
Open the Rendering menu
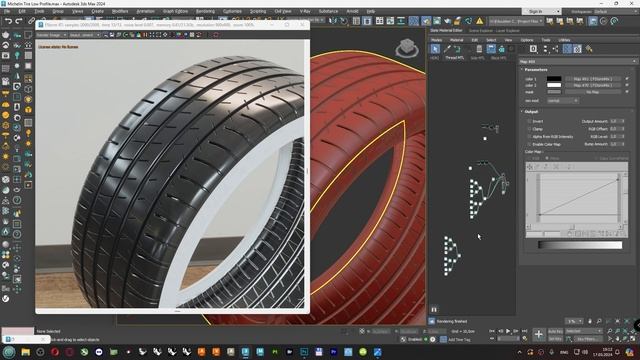tap(205, 11)
